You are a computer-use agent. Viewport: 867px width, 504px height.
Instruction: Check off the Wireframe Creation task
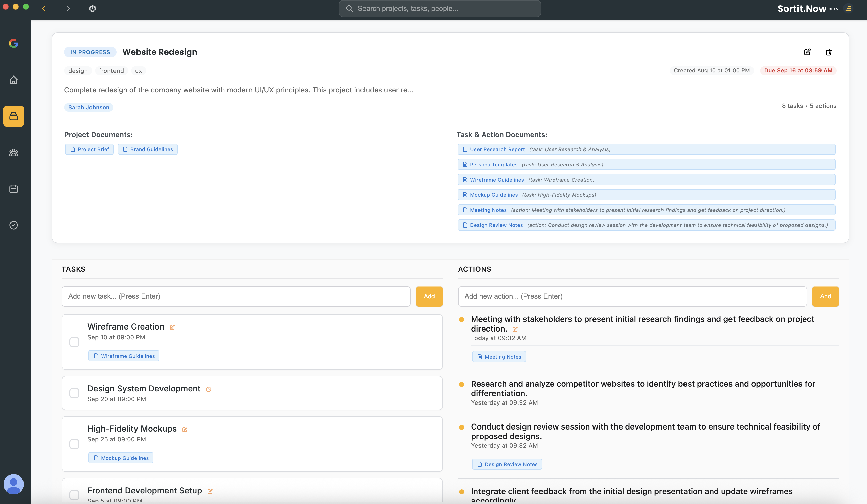tap(74, 342)
